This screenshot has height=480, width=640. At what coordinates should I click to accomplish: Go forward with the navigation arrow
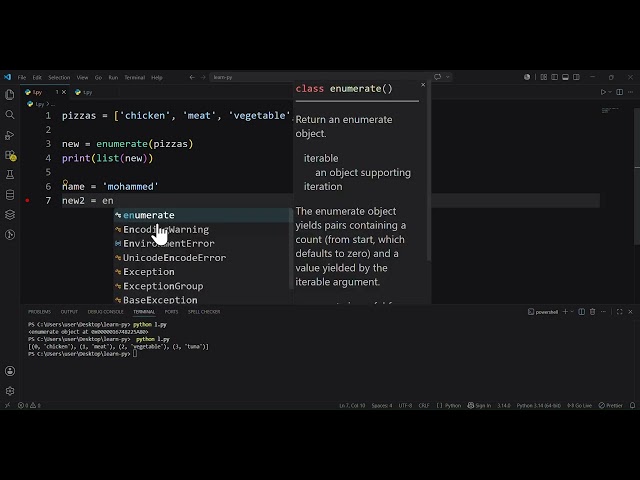[203, 77]
